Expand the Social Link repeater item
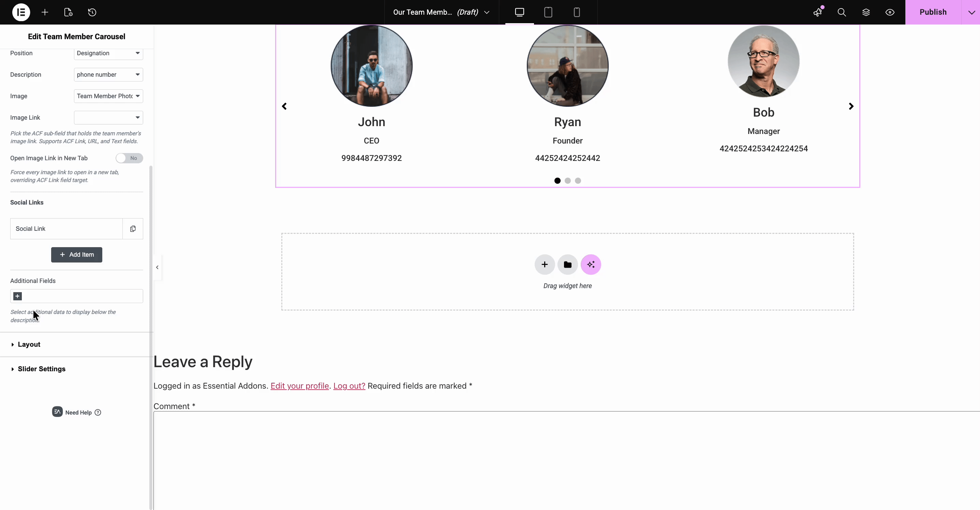Screen dimensions: 980x510 (x=66, y=228)
